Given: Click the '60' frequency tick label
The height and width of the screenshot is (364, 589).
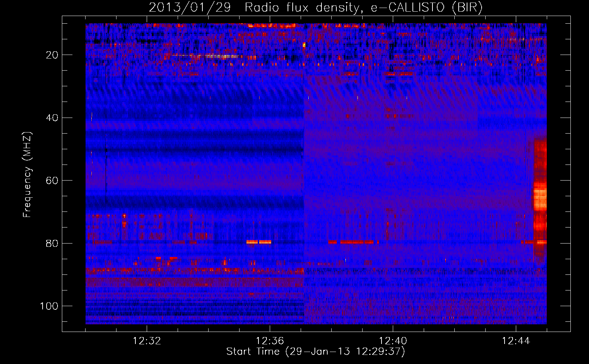Looking at the screenshot, I should (52, 181).
